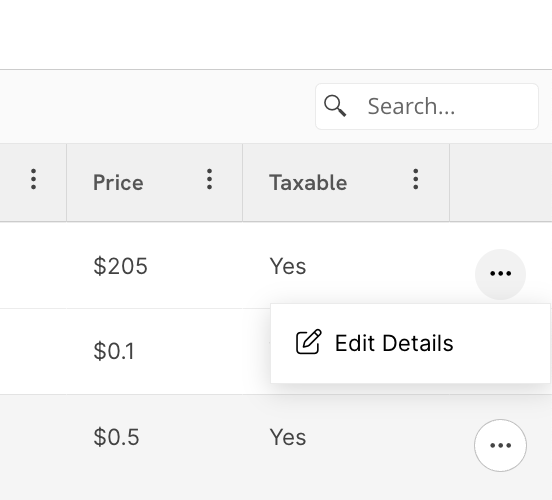
Task: Click the divider right of Taxable header
Action: point(450,182)
